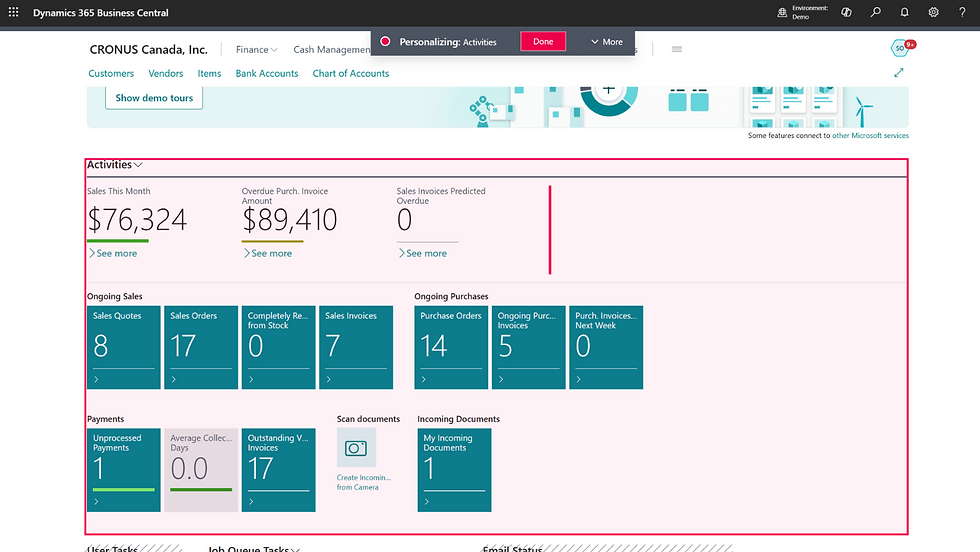Click Show demo tours button
Screen dimensions: 980x552
coord(154,98)
